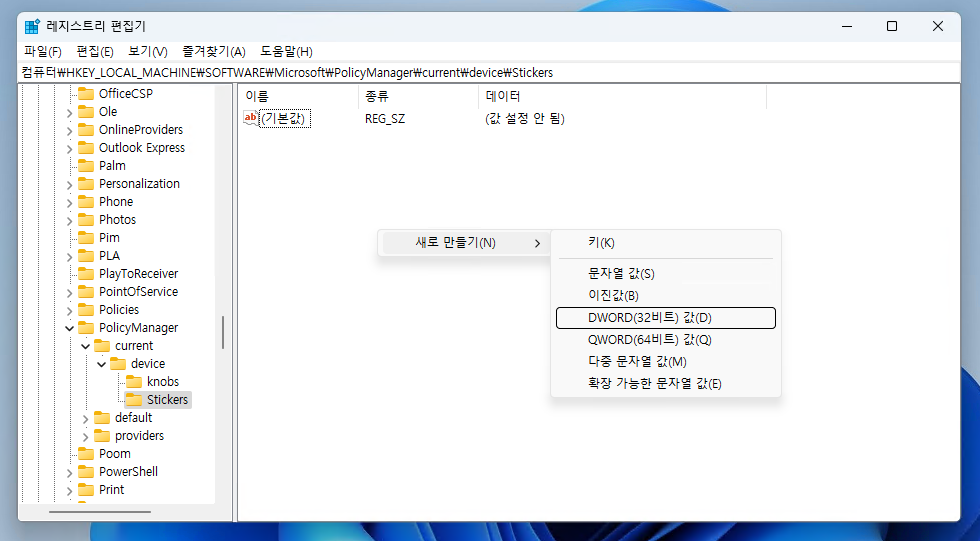Click the Registry Editor app icon in title bar
This screenshot has height=541, width=980.
point(32,26)
